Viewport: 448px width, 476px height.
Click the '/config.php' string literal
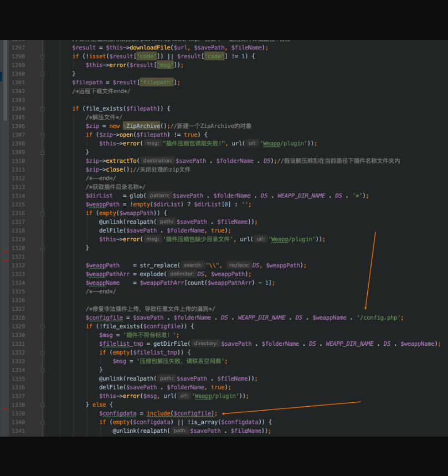click(x=380, y=318)
